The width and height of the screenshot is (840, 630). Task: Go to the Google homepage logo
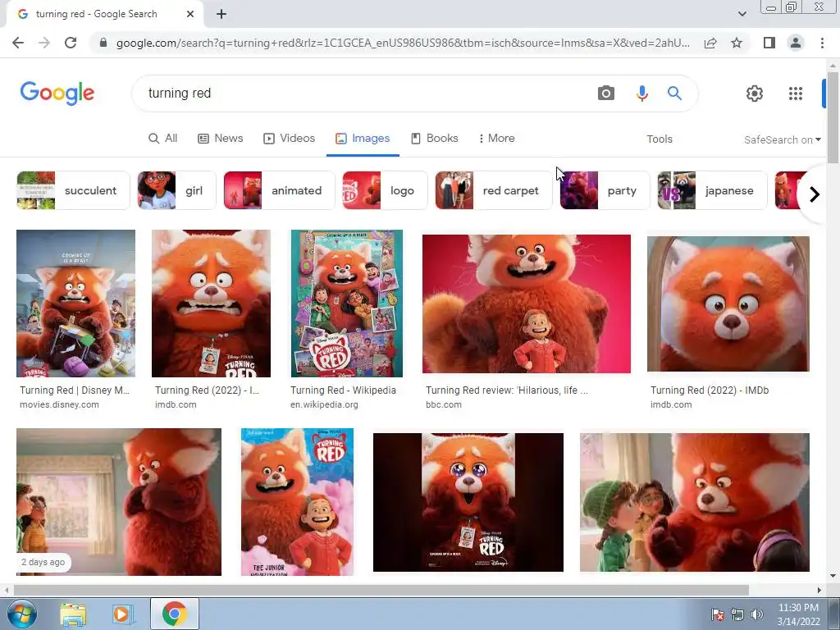pos(57,94)
